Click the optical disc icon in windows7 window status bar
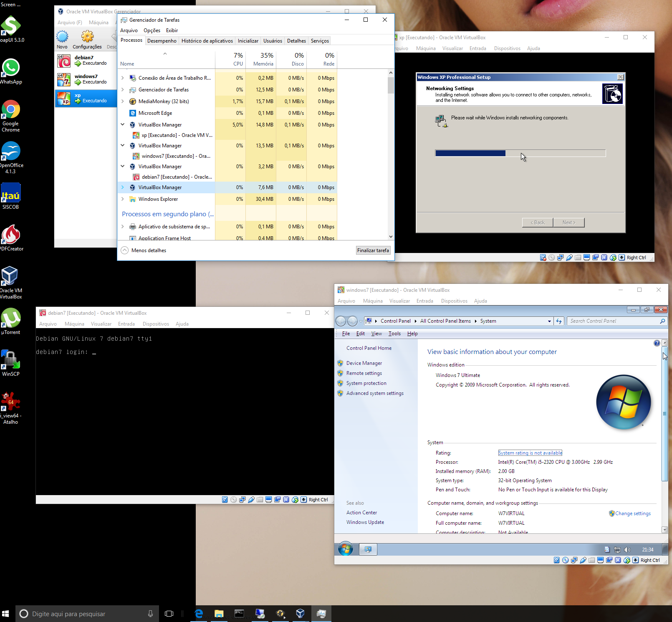Viewport: 672px width, 622px height. click(566, 560)
